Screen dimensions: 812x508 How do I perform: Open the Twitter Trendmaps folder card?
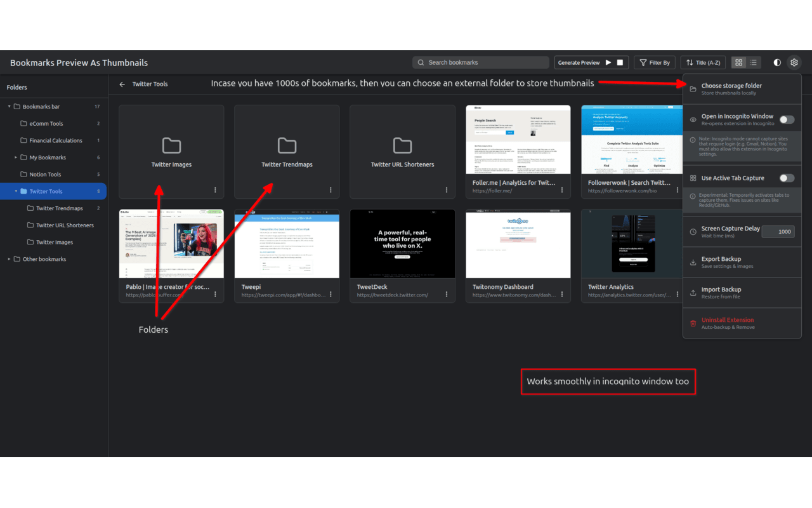pyautogui.click(x=287, y=152)
